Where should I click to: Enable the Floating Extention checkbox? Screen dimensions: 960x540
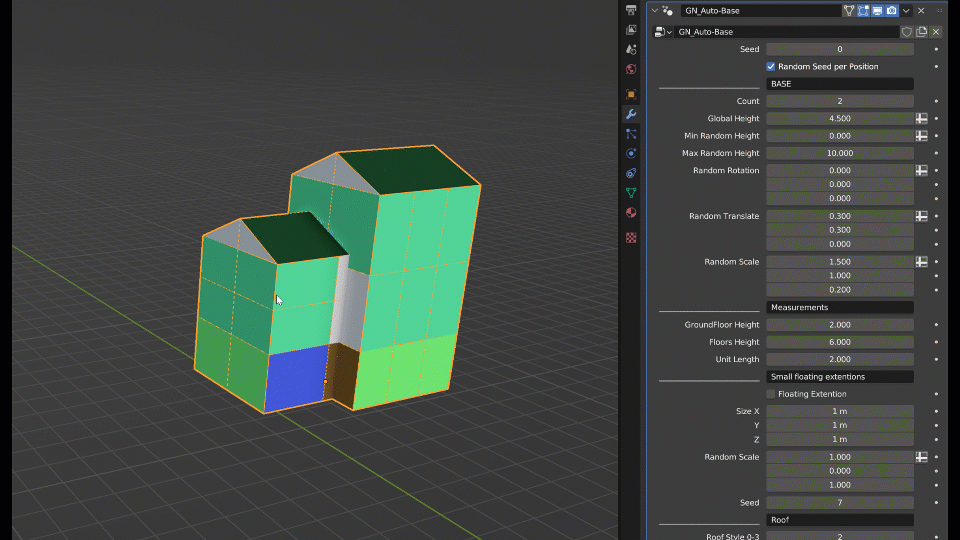pyautogui.click(x=771, y=394)
